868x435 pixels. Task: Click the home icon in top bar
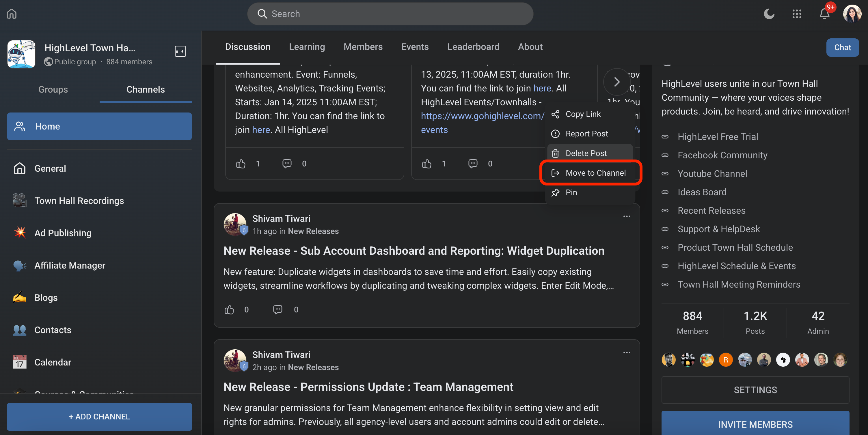click(12, 14)
